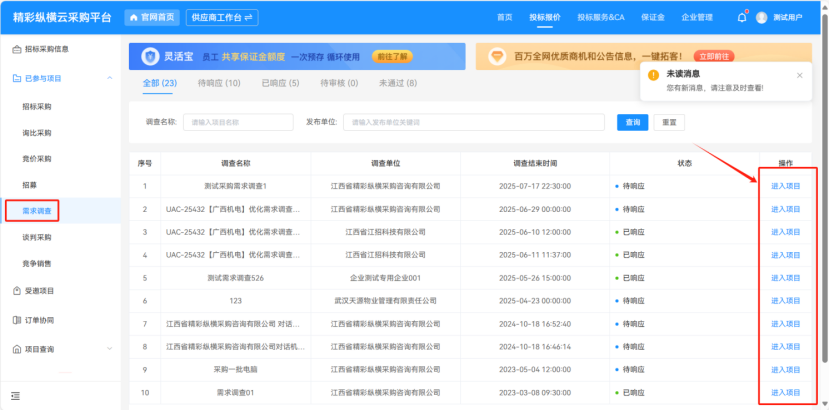
Task: Click 进入项目 for survey named 123
Action: click(x=786, y=300)
